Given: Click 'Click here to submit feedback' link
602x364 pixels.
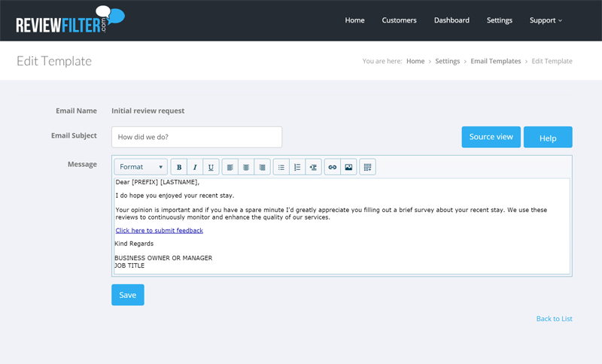Looking at the screenshot, I should [160, 231].
